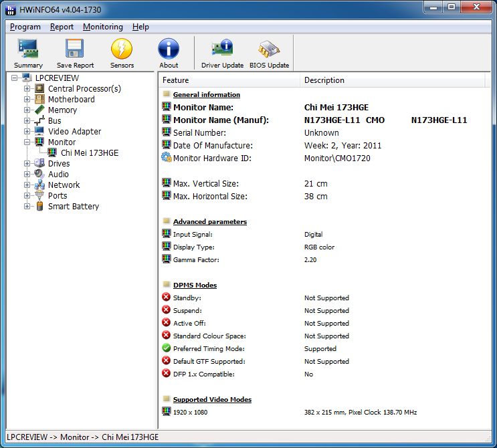
Task: Expand the Video Adapter node
Action: [x=27, y=132]
